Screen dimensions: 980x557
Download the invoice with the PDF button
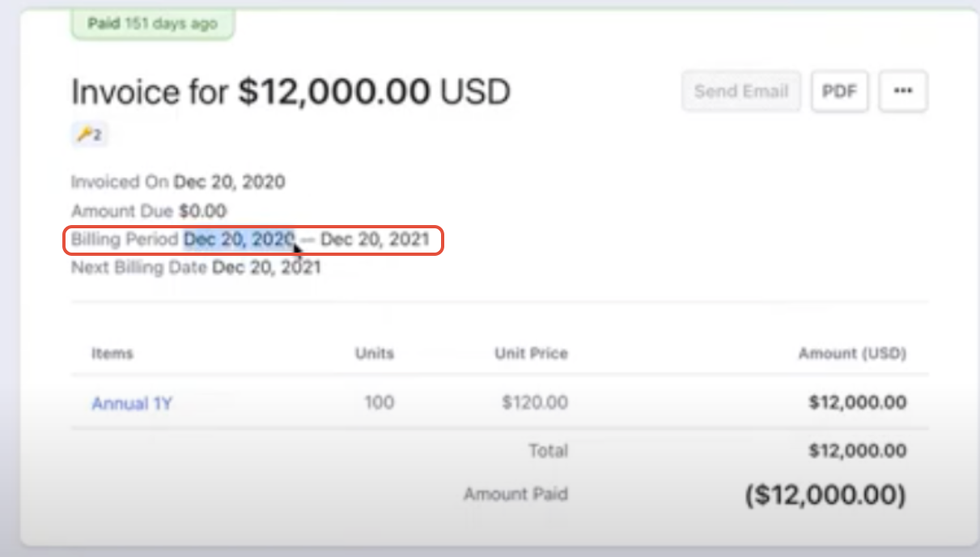point(839,91)
